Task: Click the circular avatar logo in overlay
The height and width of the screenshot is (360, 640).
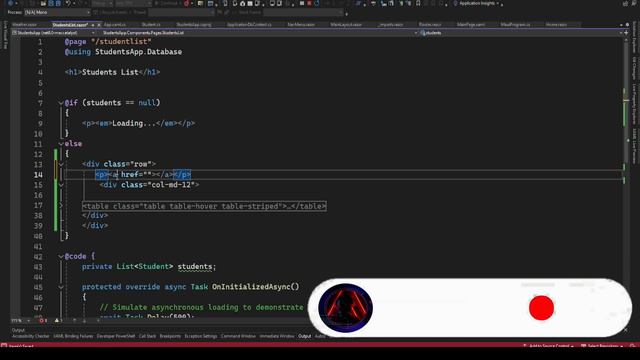Action: [x=345, y=308]
